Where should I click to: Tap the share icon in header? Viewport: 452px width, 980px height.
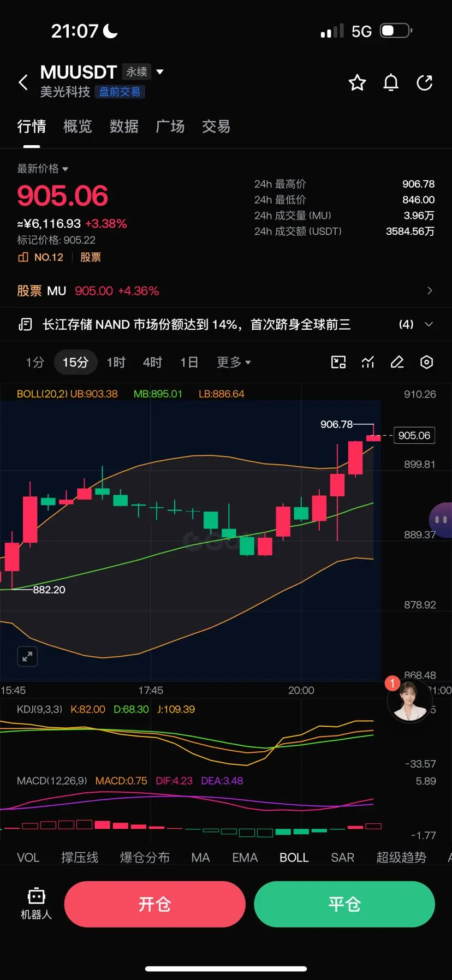(x=425, y=82)
